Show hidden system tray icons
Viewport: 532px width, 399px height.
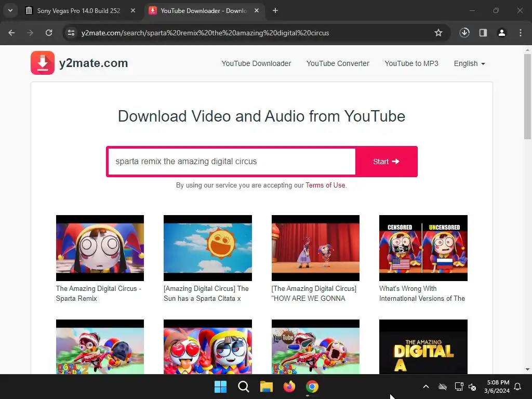tap(426, 387)
